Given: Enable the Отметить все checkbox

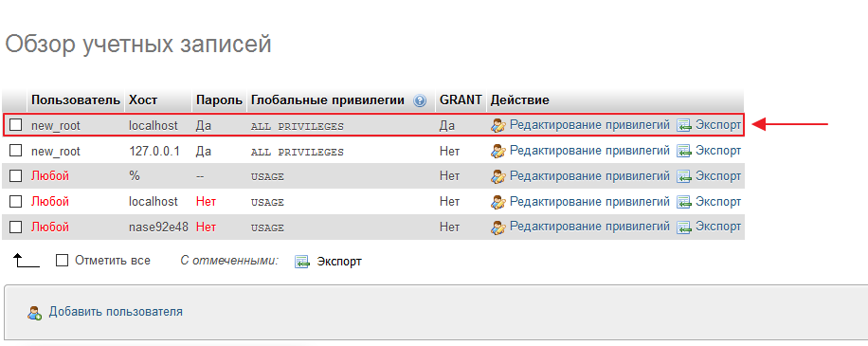Looking at the screenshot, I should click(63, 260).
